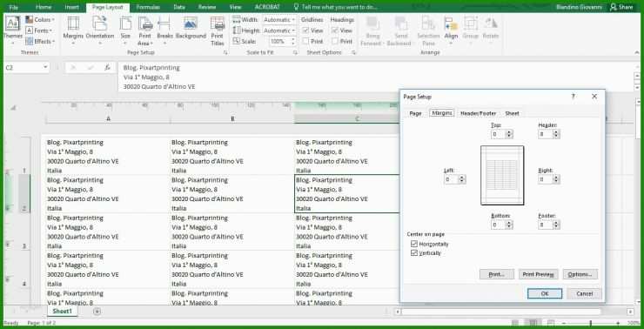Image resolution: width=644 pixels, height=329 pixels.
Task: Switch to the File tab
Action: pos(13,7)
